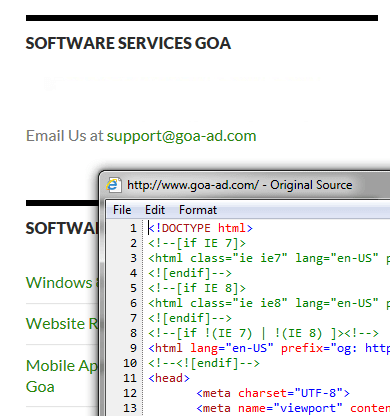This screenshot has height=416, width=390.
Task: Click the Original Source window title bar text
Action: 240,185
